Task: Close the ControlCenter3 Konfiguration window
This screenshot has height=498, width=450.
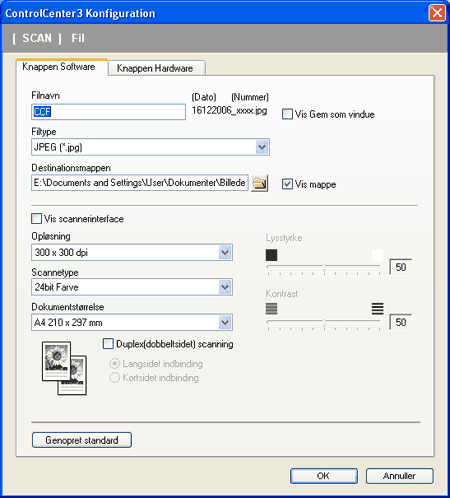Action: 437,13
